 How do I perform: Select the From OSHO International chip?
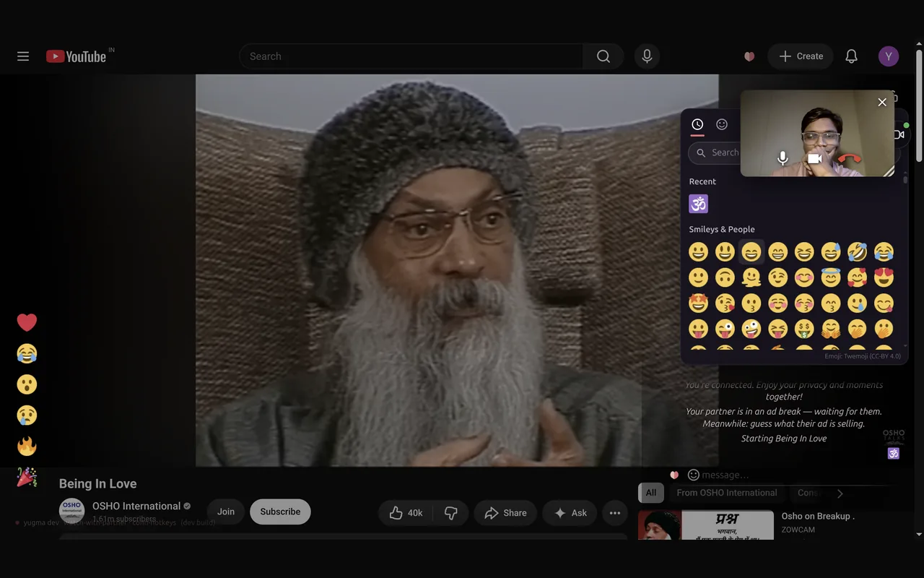coord(727,493)
